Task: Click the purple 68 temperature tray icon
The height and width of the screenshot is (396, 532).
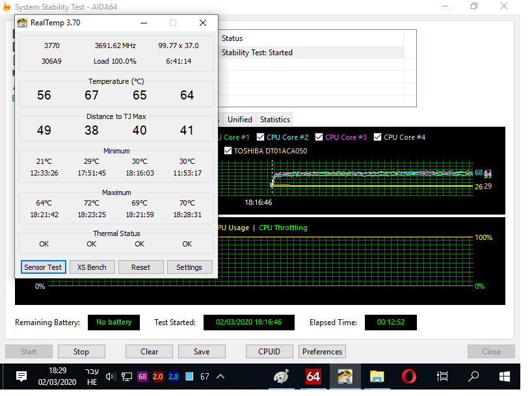Action: point(142,376)
